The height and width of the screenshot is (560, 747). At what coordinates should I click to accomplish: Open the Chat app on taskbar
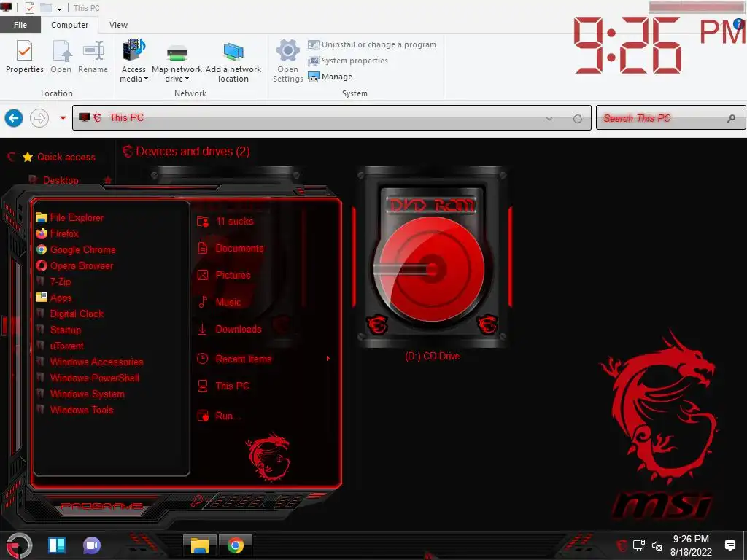coord(92,545)
